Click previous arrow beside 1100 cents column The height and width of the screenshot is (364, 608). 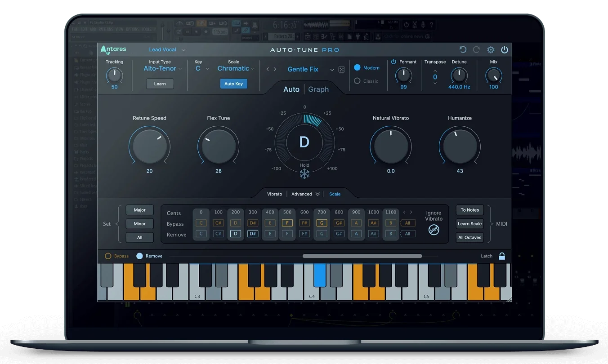click(x=404, y=212)
